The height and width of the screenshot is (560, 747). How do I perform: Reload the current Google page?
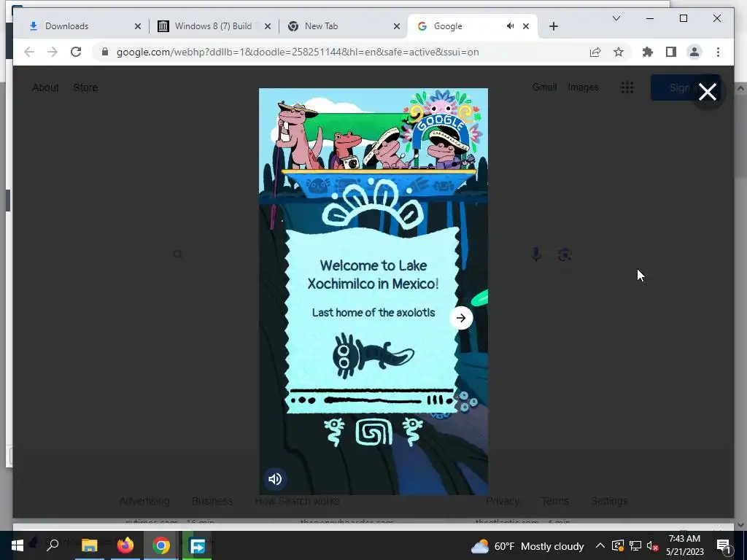coord(76,52)
